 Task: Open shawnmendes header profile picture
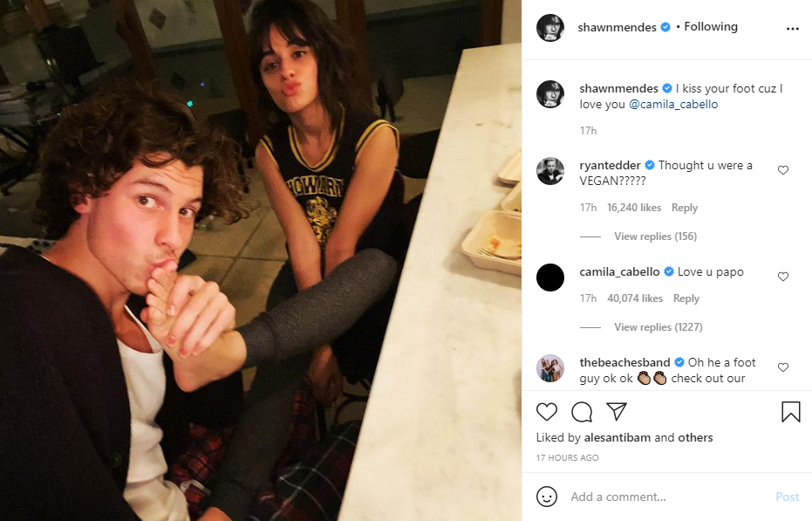coord(550,27)
